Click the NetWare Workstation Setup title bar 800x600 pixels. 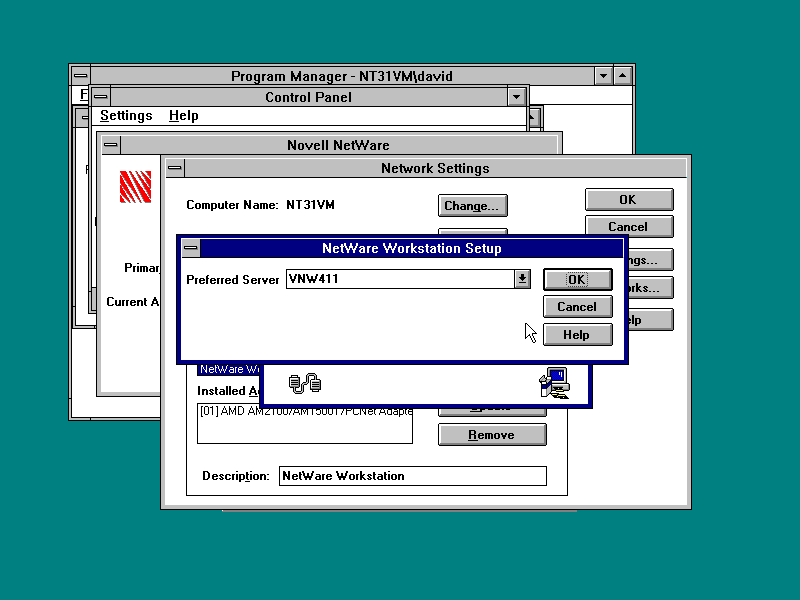411,248
